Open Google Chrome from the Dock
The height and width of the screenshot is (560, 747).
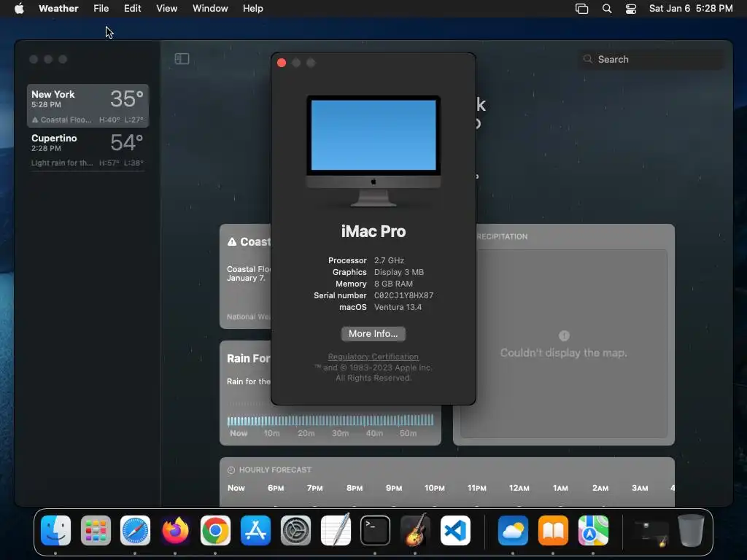pyautogui.click(x=215, y=531)
